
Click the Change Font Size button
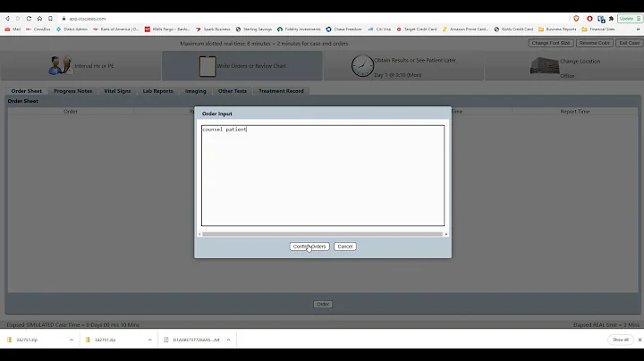point(551,43)
